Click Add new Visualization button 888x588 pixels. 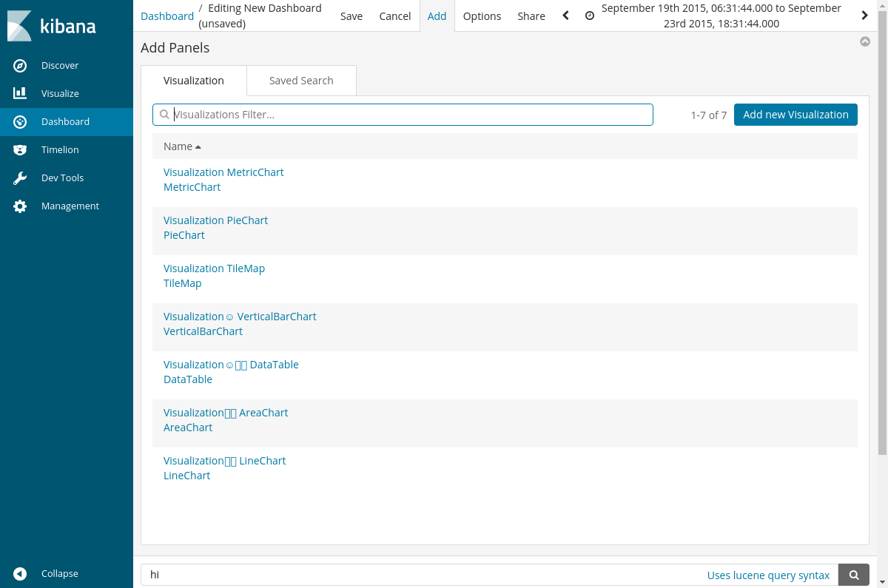coord(795,115)
